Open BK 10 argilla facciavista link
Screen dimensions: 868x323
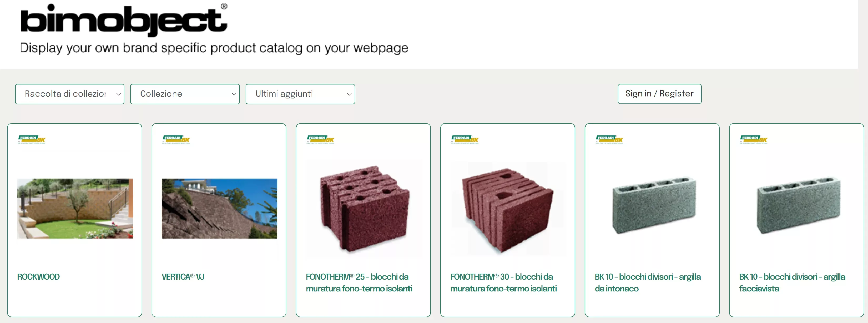tap(792, 282)
